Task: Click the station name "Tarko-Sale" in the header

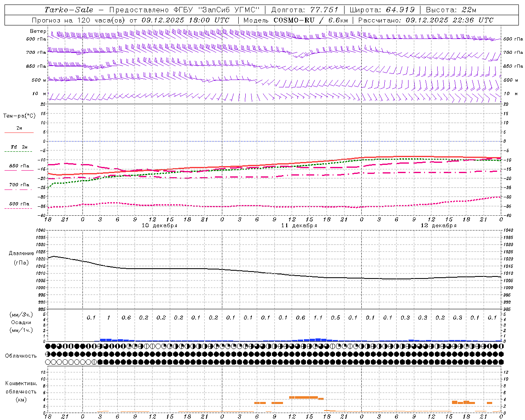Action: (x=68, y=10)
